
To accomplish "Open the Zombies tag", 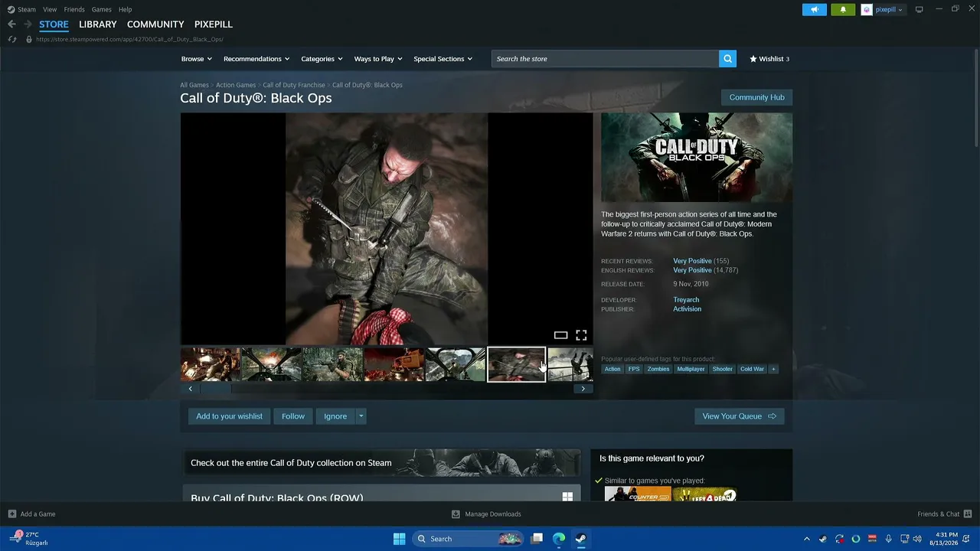I will [x=658, y=369].
